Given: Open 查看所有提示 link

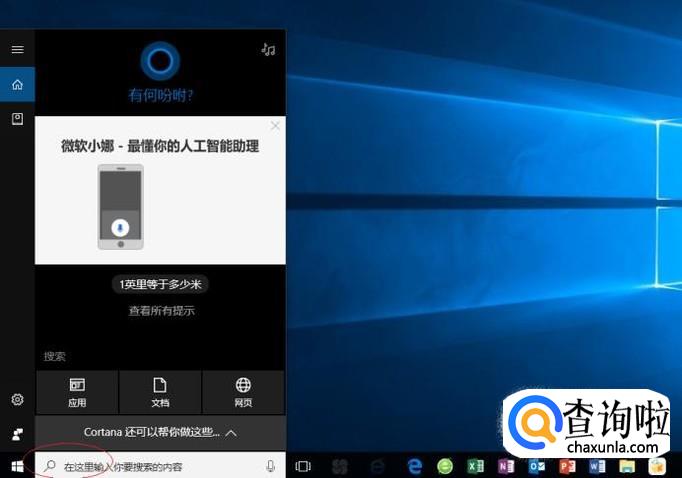Looking at the screenshot, I should point(161,311).
